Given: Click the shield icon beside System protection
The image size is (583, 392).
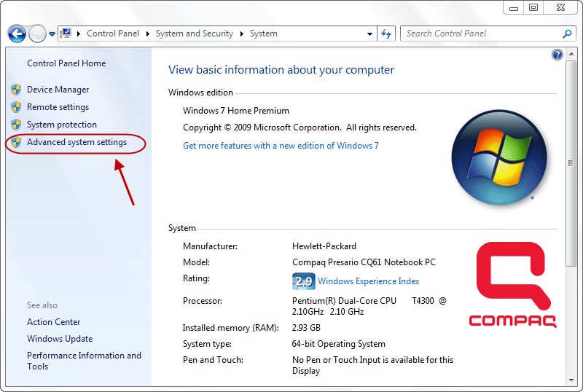Looking at the screenshot, I should [x=16, y=125].
